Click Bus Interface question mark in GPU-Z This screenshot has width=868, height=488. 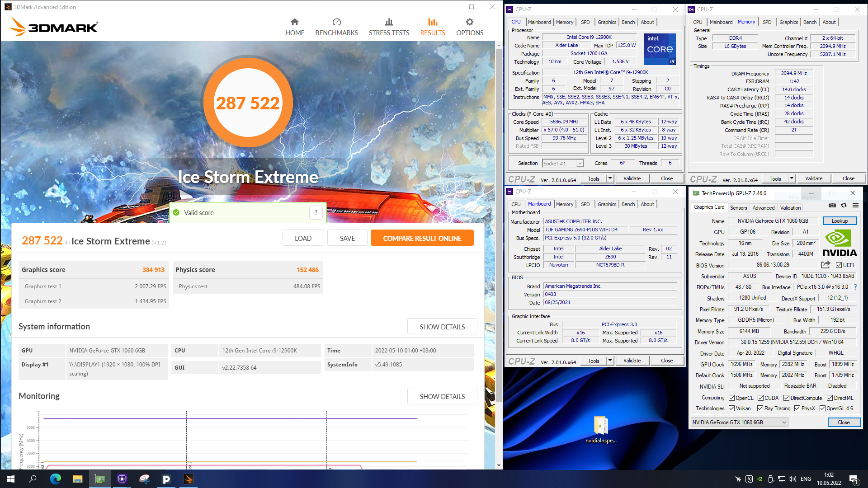(x=855, y=287)
